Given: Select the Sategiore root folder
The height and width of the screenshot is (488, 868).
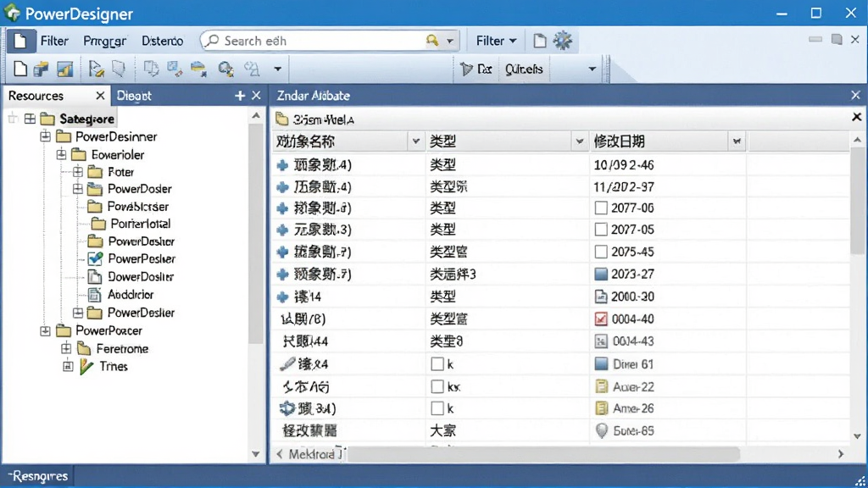Looking at the screenshot, I should (x=87, y=119).
